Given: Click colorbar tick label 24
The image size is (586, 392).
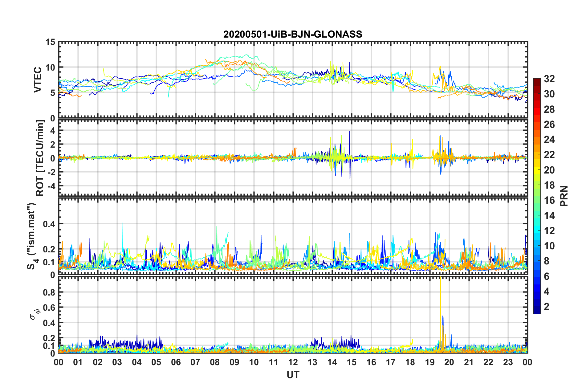Looking at the screenshot, I should pos(549,140).
